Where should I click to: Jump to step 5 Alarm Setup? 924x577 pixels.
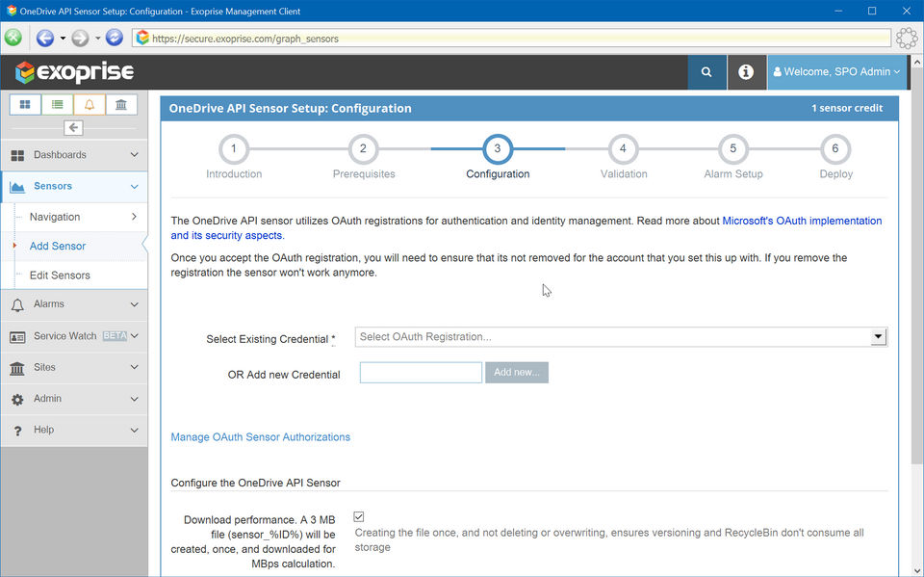point(733,148)
